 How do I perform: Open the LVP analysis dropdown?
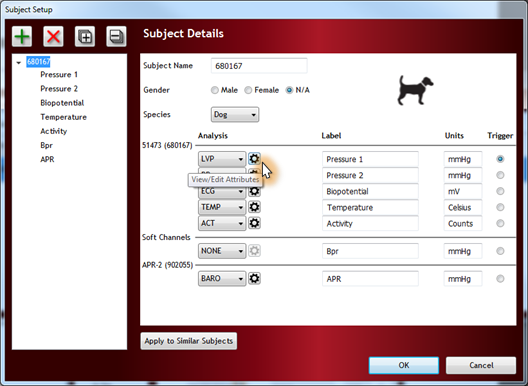222,159
